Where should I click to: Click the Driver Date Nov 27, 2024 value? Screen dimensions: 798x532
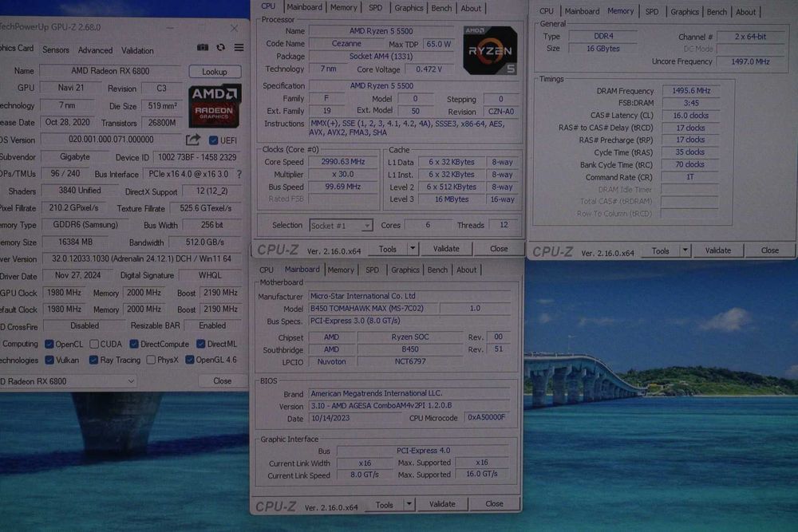pyautogui.click(x=77, y=275)
